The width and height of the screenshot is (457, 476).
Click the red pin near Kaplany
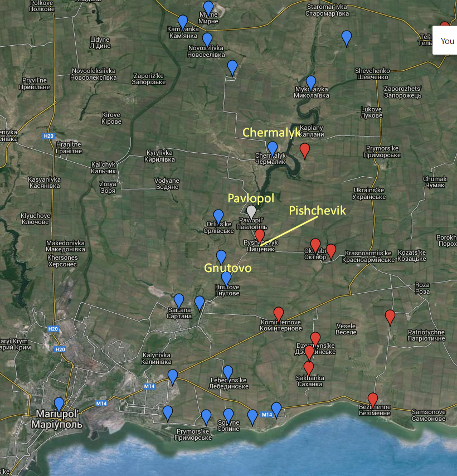[305, 149]
